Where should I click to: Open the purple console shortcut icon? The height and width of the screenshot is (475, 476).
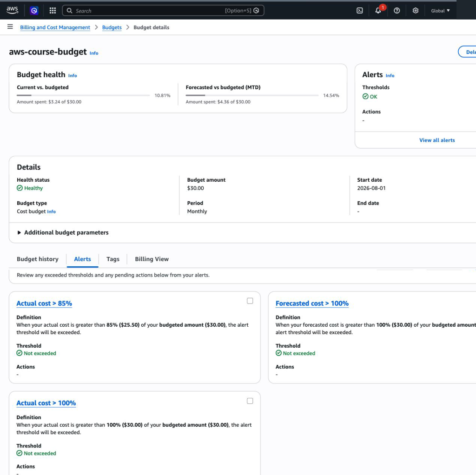pos(34,11)
